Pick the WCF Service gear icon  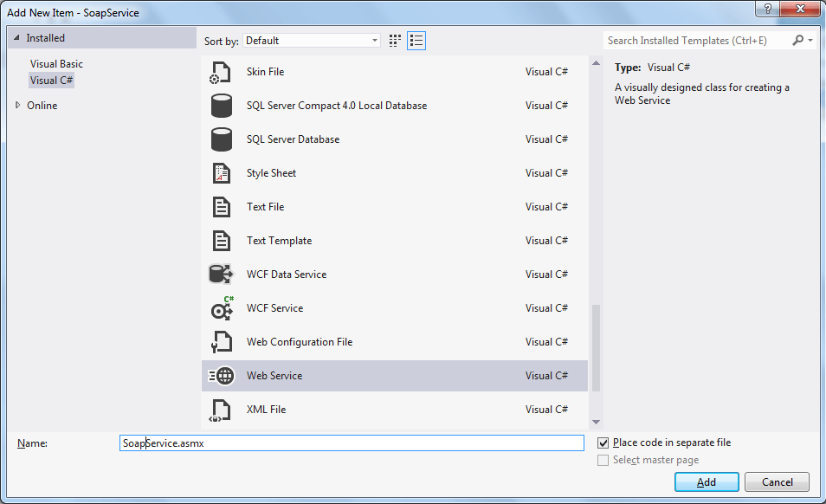tap(222, 308)
